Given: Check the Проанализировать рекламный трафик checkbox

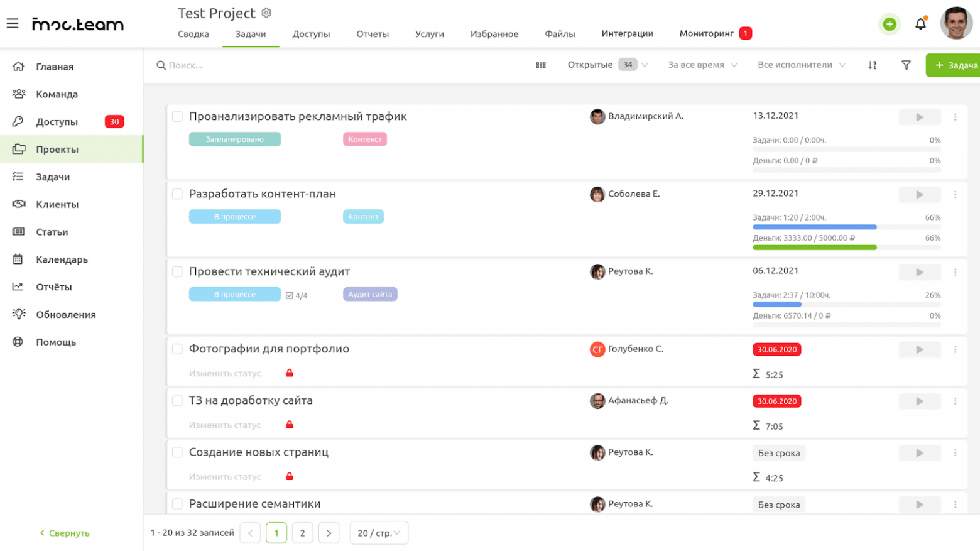Looking at the screenshot, I should [x=178, y=117].
